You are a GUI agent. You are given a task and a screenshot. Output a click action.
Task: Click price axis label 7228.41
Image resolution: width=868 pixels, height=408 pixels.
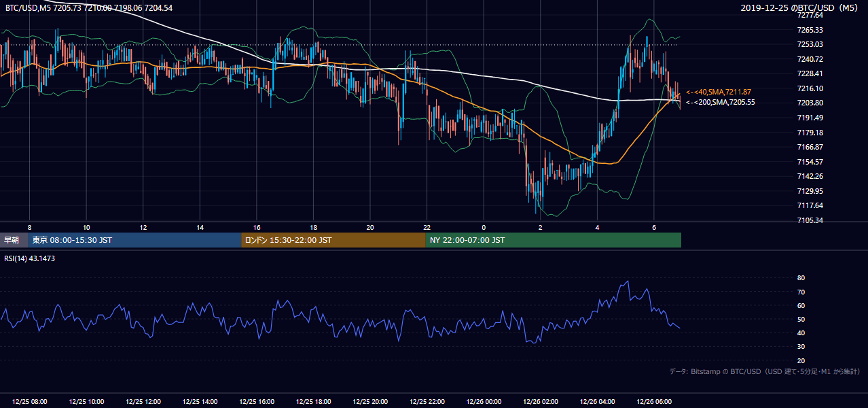(x=810, y=73)
